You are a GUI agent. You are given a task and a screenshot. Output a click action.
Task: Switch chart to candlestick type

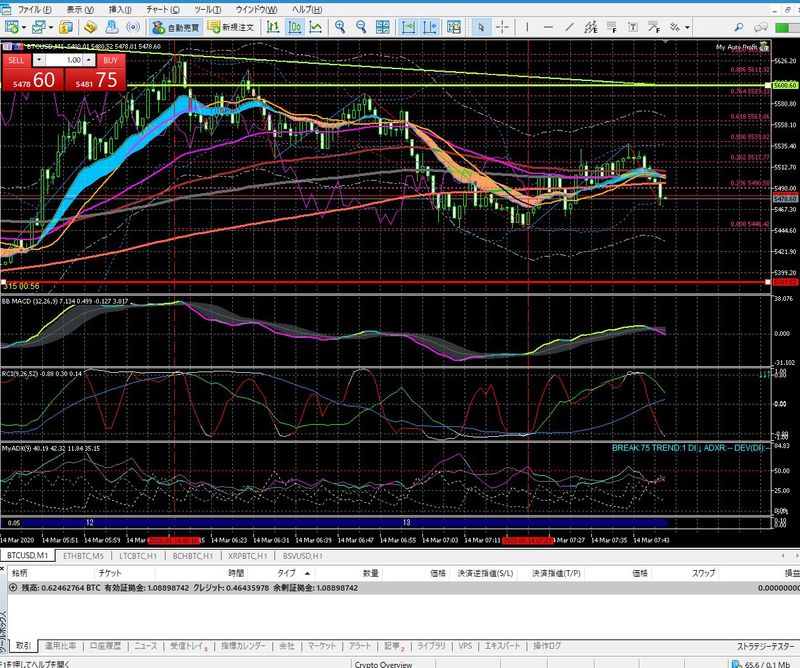tap(296, 27)
